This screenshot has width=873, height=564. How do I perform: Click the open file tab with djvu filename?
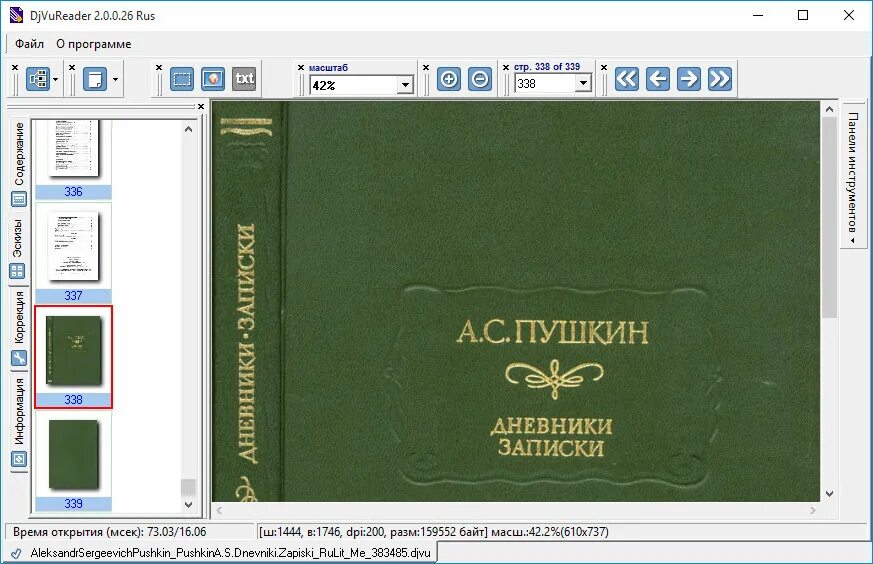(221, 553)
